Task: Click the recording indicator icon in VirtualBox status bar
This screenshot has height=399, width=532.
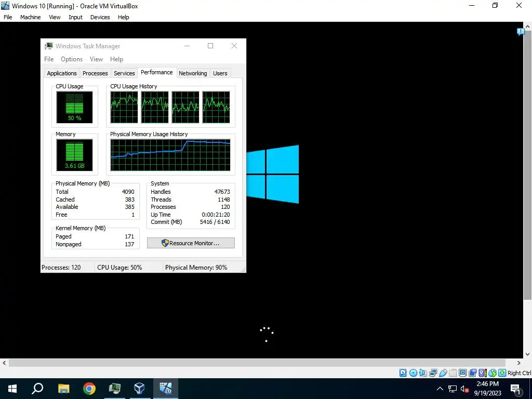Action: click(472, 373)
